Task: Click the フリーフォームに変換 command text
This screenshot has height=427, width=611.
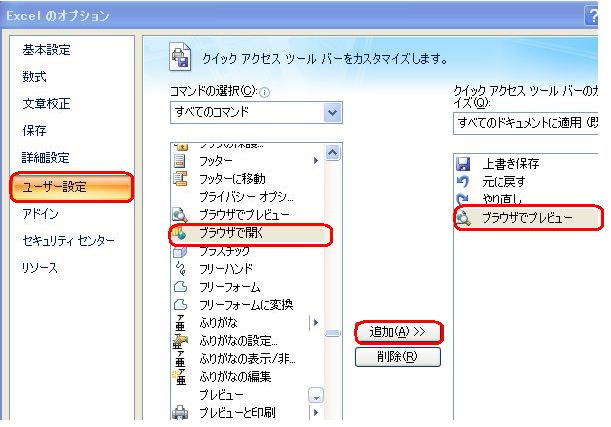Action: [x=246, y=305]
